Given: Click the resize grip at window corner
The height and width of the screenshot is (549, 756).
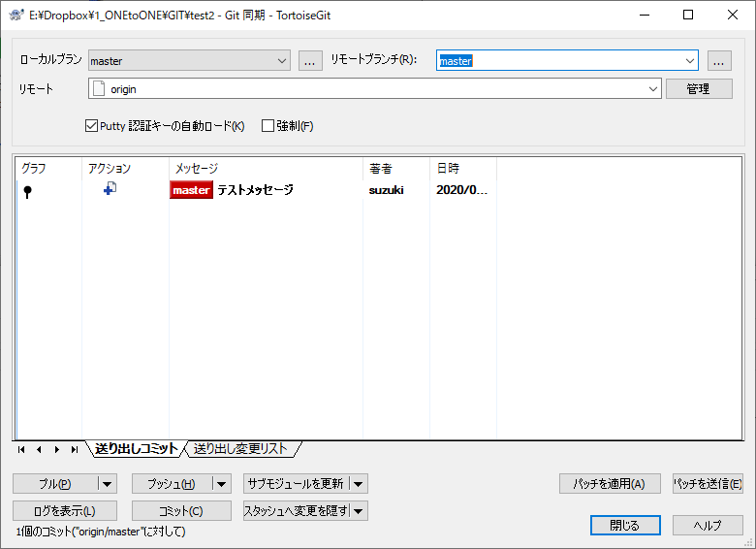Looking at the screenshot, I should point(749,543).
